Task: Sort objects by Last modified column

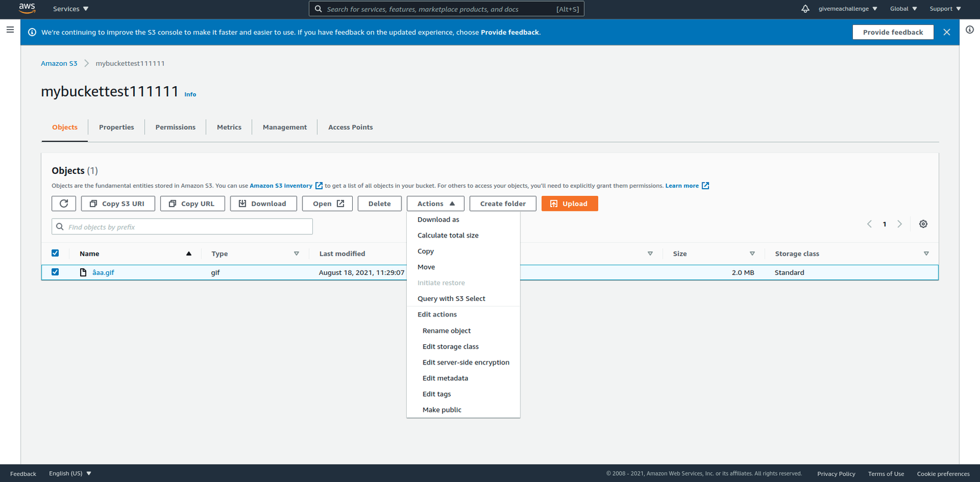Action: (x=342, y=253)
